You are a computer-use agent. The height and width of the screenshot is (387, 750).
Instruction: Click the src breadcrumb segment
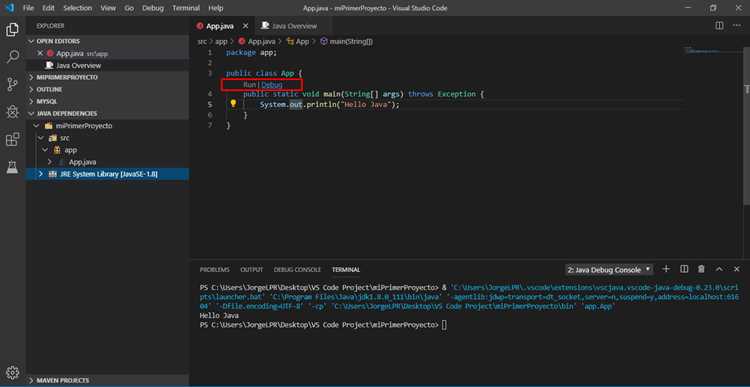(202, 42)
